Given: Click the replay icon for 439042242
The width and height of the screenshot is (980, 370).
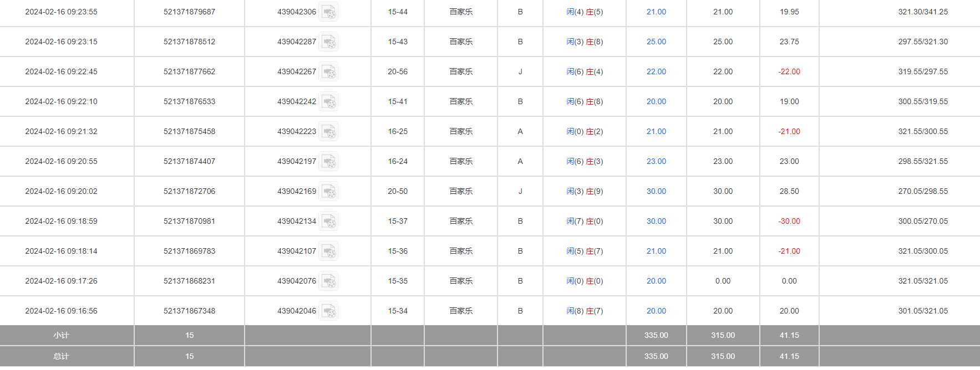Looking at the screenshot, I should (x=328, y=101).
